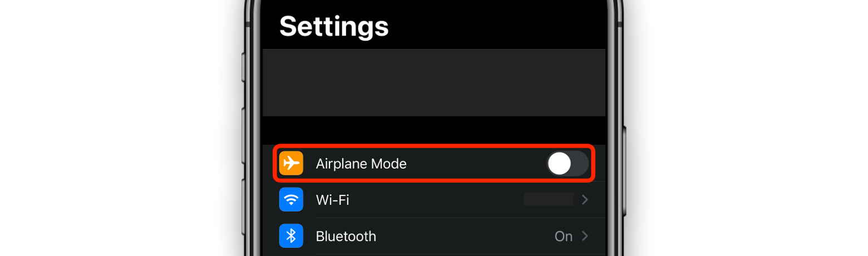
Task: Click the phone's mute switch on left edge
Action: (x=243, y=68)
